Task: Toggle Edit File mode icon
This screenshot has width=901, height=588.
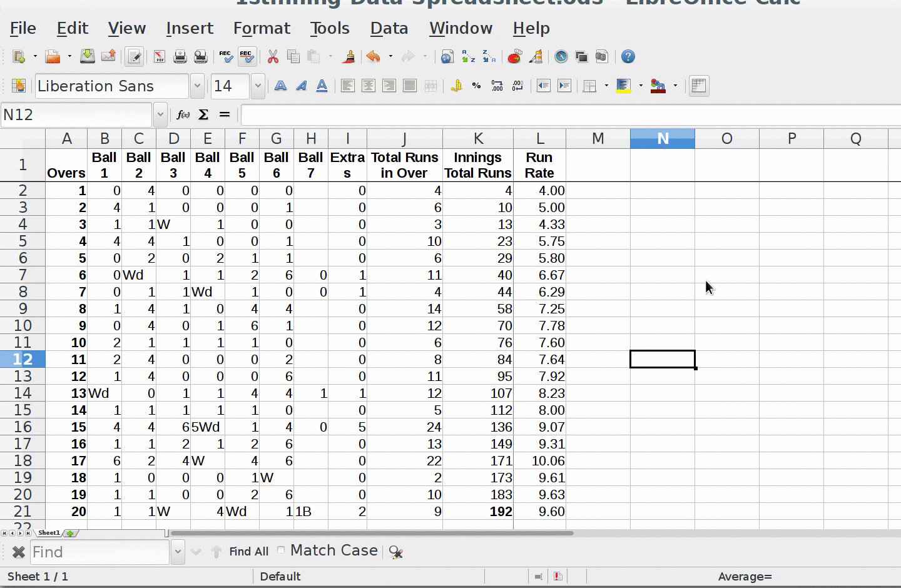Action: click(x=133, y=57)
